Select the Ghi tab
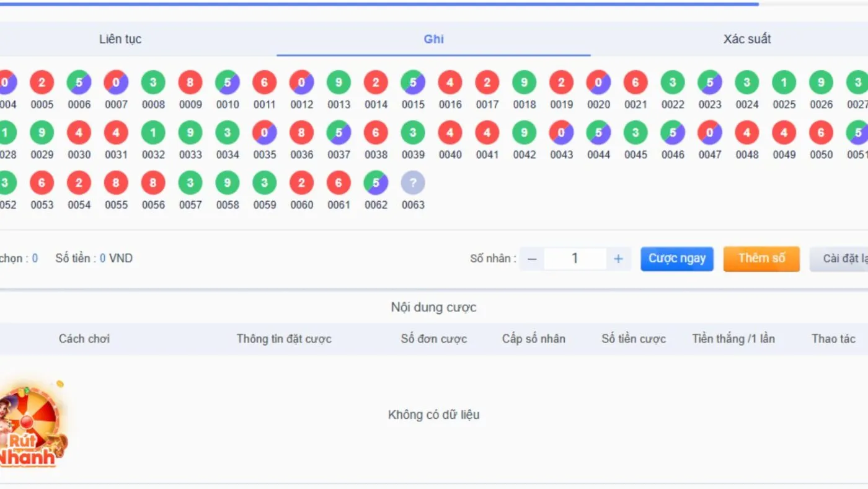The width and height of the screenshot is (868, 489). click(x=433, y=38)
